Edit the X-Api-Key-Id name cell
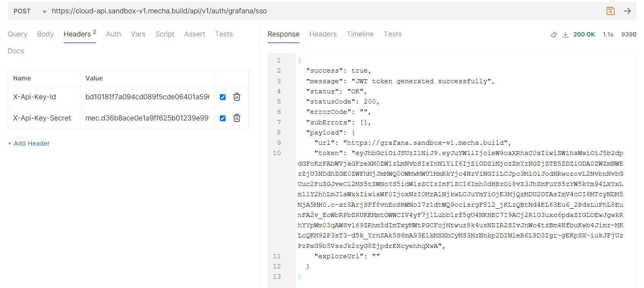 [x=44, y=97]
